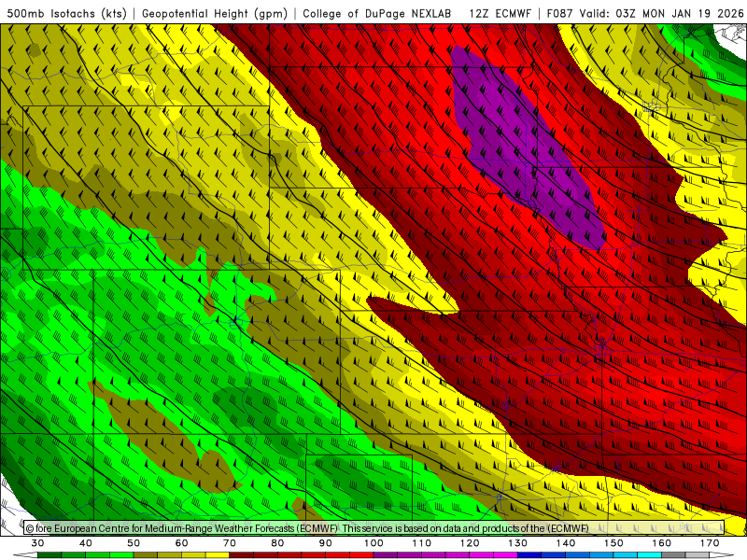Viewport: 747px width, 560px height.
Task: Click the '90' label on the color legend
Action: tap(325, 543)
